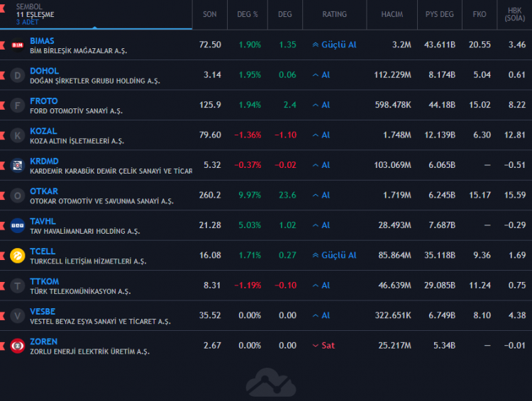Click the BIMAS company logo icon

18,45
